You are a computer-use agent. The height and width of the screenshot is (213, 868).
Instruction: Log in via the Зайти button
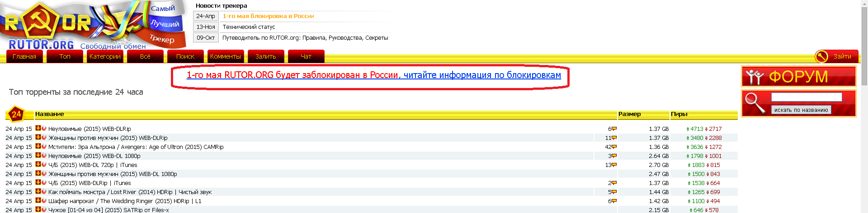842,56
